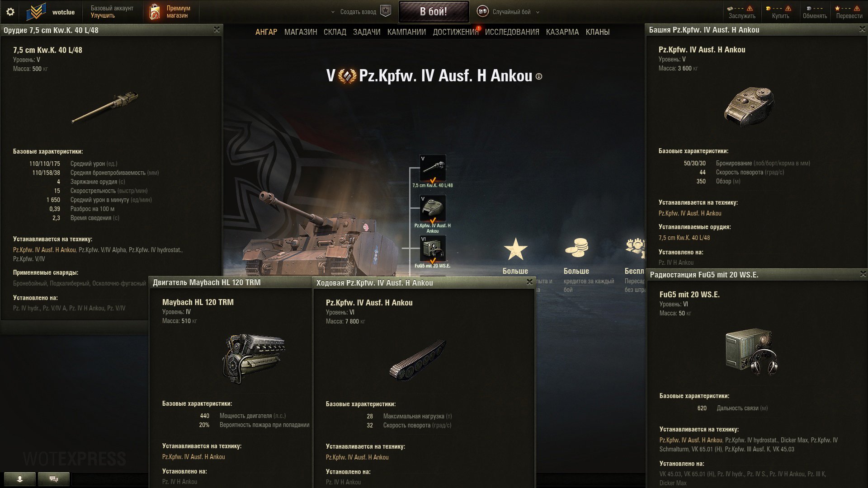The width and height of the screenshot is (868, 488).
Task: Switch to the МАГАЗИН tab
Action: (x=301, y=32)
